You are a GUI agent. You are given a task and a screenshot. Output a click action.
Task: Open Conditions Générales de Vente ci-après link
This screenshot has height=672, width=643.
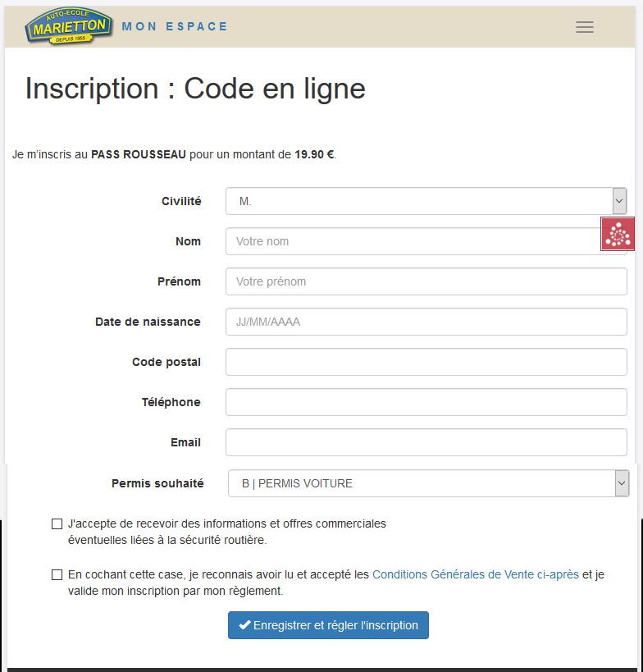point(476,575)
